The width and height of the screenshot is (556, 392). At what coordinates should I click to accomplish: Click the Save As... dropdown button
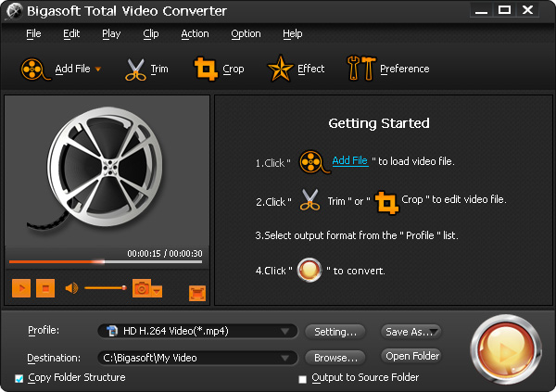click(411, 332)
